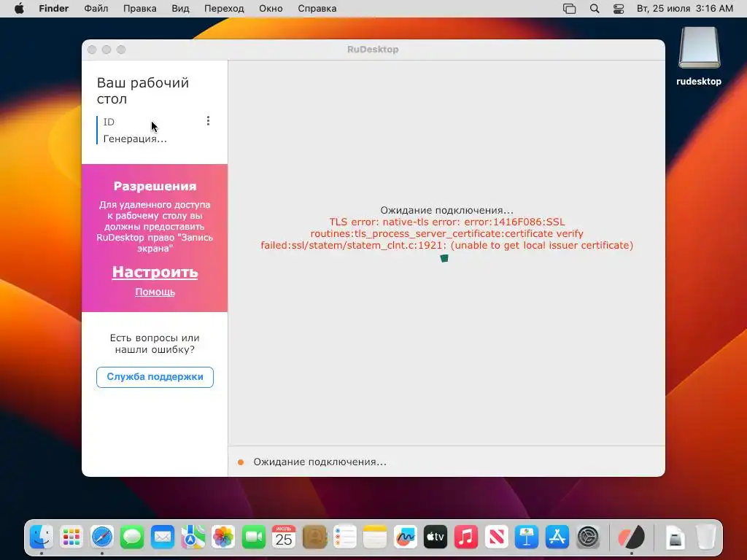The image size is (747, 560).
Task: Open the Окно menu
Action: [x=271, y=9]
